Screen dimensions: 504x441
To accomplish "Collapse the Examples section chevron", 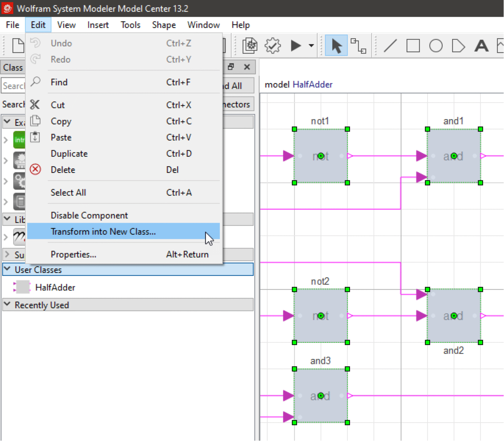I will (7, 121).
